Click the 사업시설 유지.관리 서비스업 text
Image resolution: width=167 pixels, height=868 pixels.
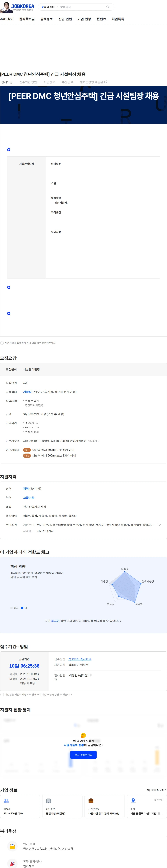[x=104, y=813]
